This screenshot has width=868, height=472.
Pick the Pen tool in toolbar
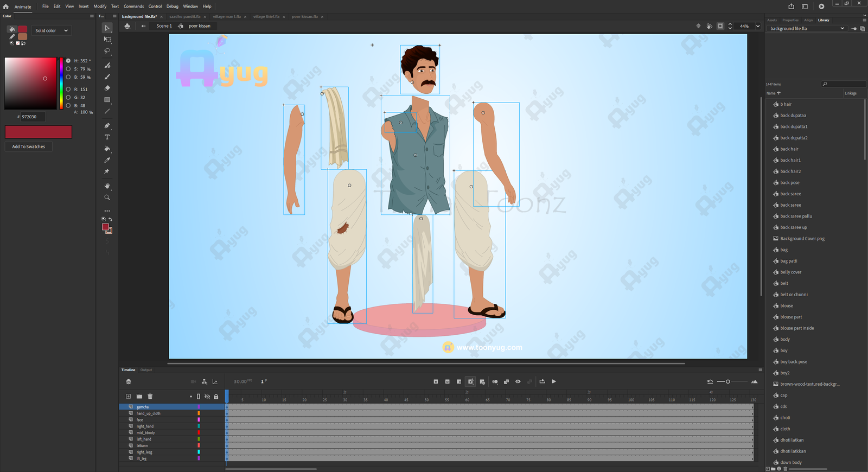pos(107,125)
